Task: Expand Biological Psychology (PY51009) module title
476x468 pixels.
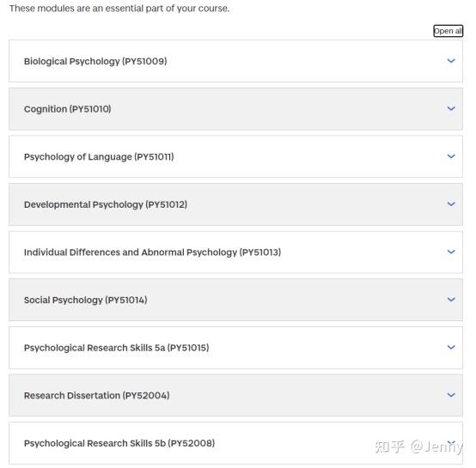Action: coord(95,61)
